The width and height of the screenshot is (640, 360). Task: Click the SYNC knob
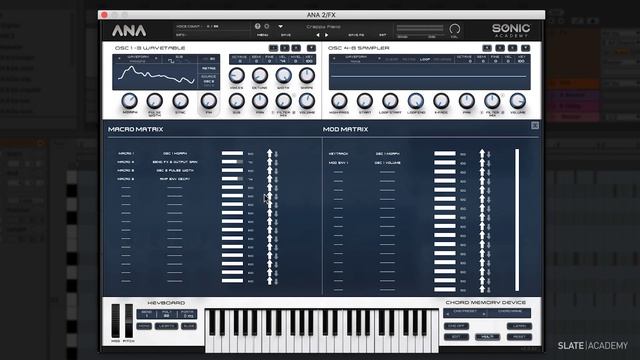tap(180, 100)
